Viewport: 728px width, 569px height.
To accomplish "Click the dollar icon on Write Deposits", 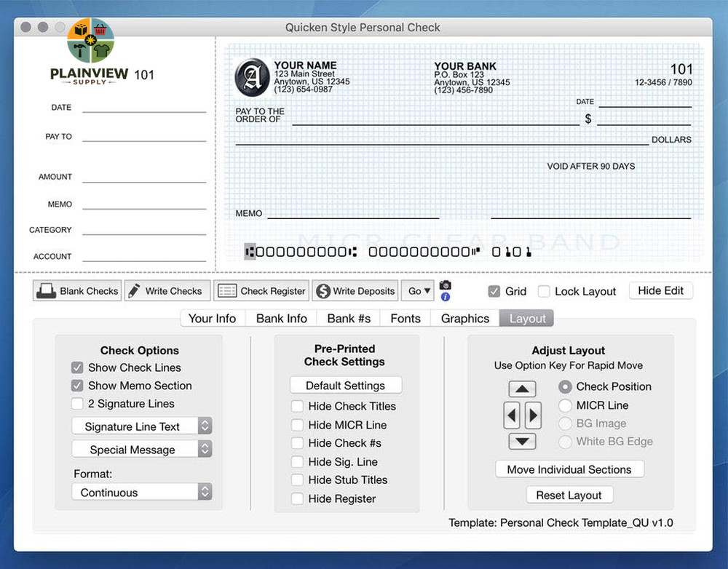I will click(x=323, y=291).
